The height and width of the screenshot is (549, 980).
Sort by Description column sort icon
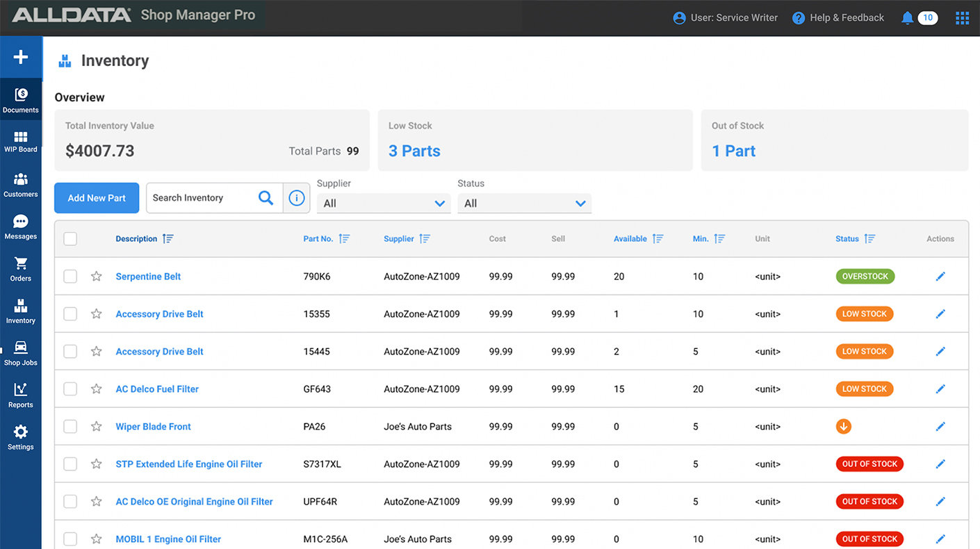click(168, 239)
